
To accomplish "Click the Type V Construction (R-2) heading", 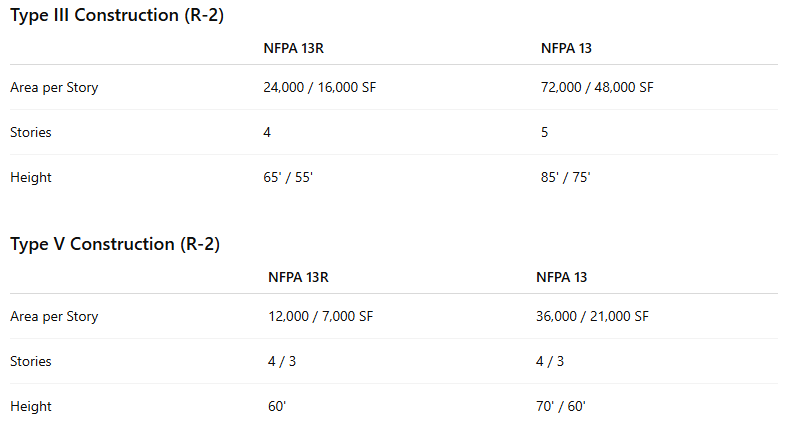I will pos(115,244).
